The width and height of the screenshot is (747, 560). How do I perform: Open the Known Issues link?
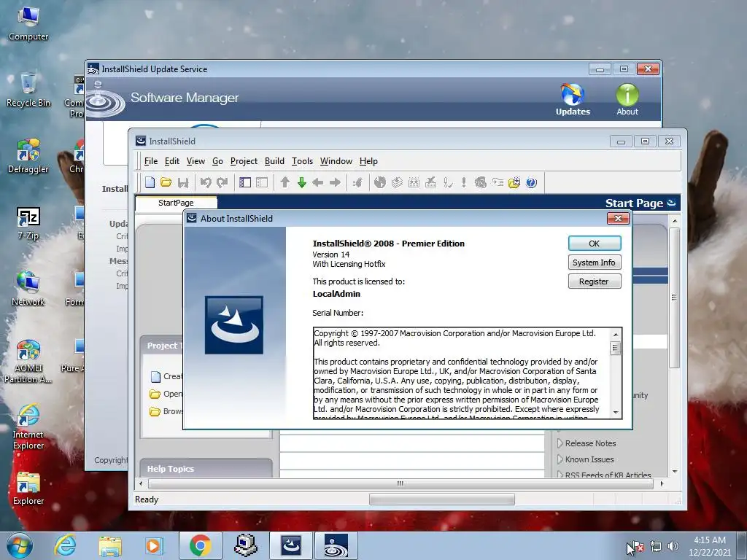[x=589, y=459]
